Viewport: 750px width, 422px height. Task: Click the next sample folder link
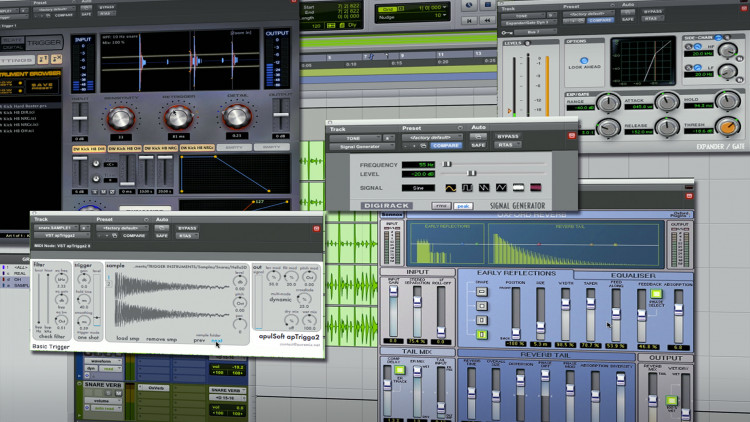coord(217,341)
